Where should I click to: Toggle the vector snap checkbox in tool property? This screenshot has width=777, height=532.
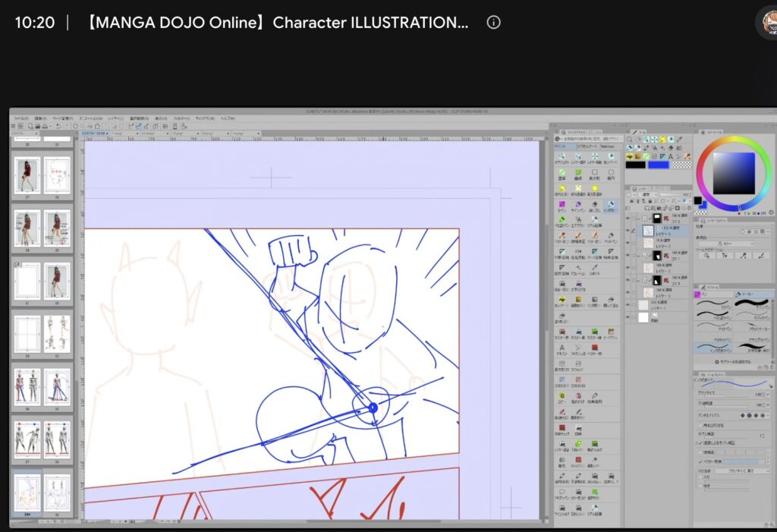[700, 461]
